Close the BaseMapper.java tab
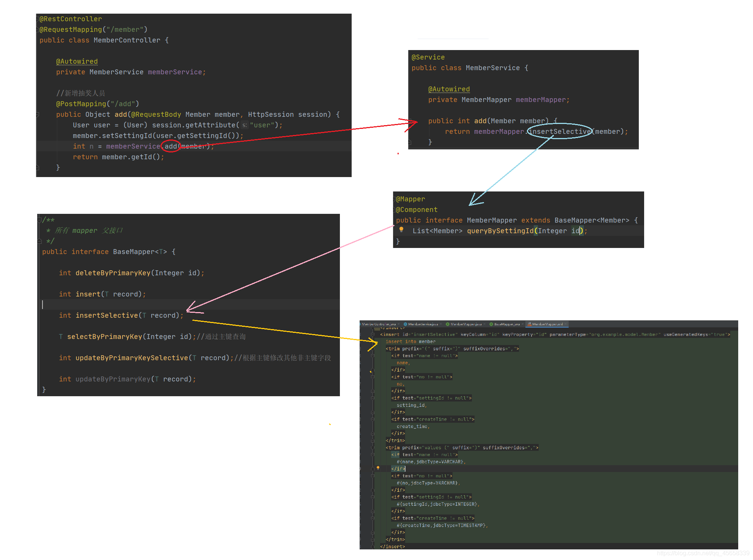Image resolution: width=753 pixels, height=560 pixels. coord(523,324)
